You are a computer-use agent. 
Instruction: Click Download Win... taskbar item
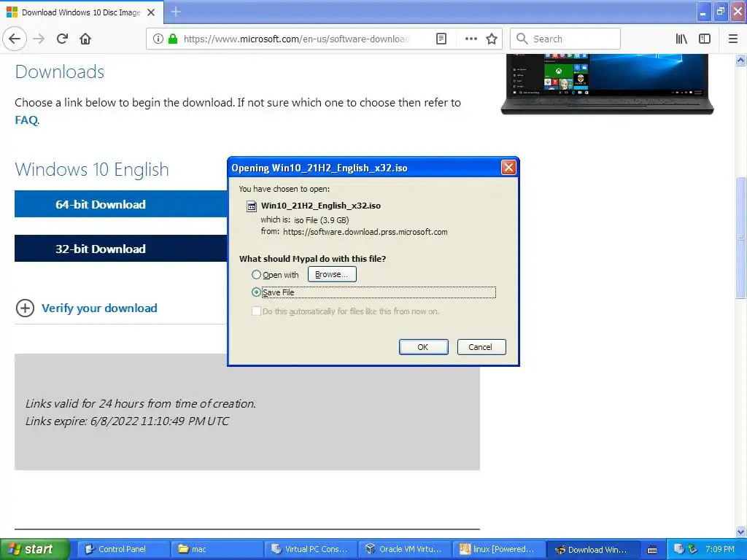tap(592, 549)
